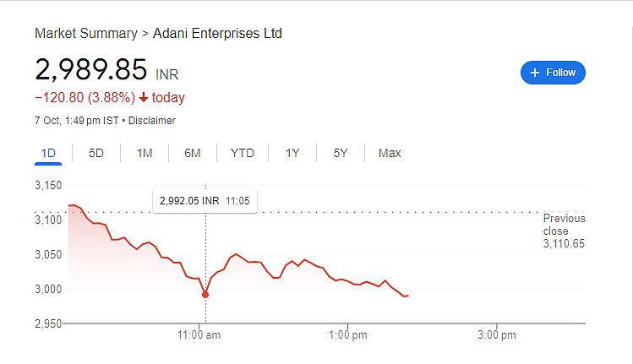Open the Market Summary link

tap(86, 34)
